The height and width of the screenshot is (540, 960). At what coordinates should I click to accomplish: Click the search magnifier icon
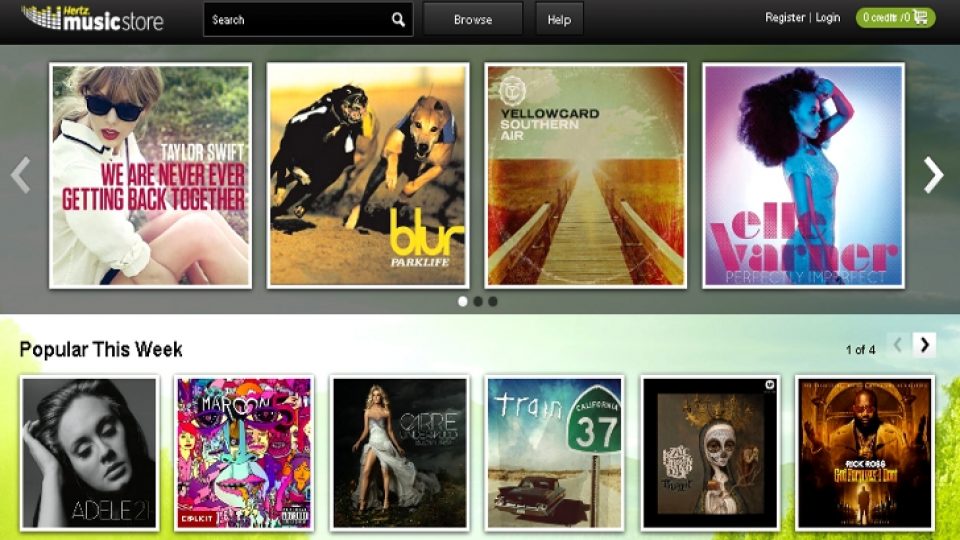pos(398,20)
